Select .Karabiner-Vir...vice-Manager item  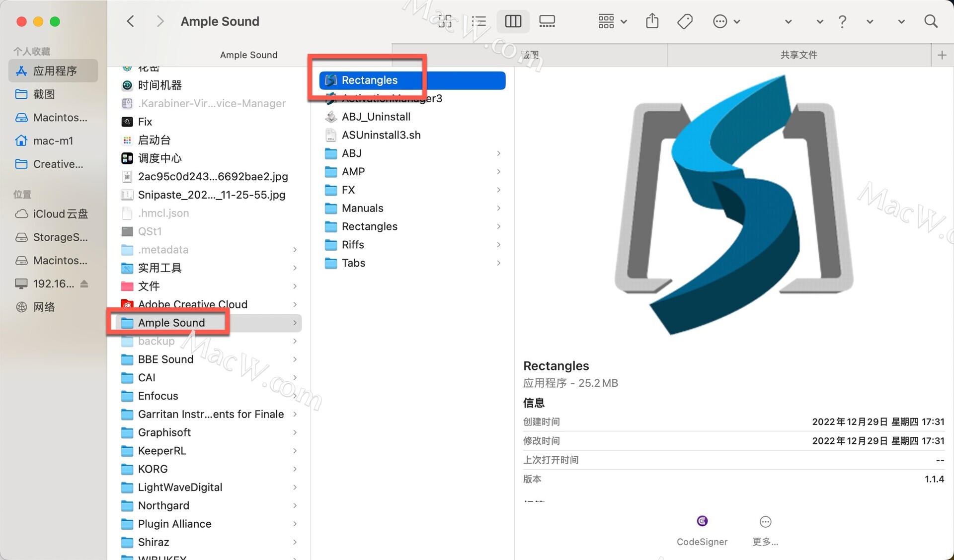[209, 104]
